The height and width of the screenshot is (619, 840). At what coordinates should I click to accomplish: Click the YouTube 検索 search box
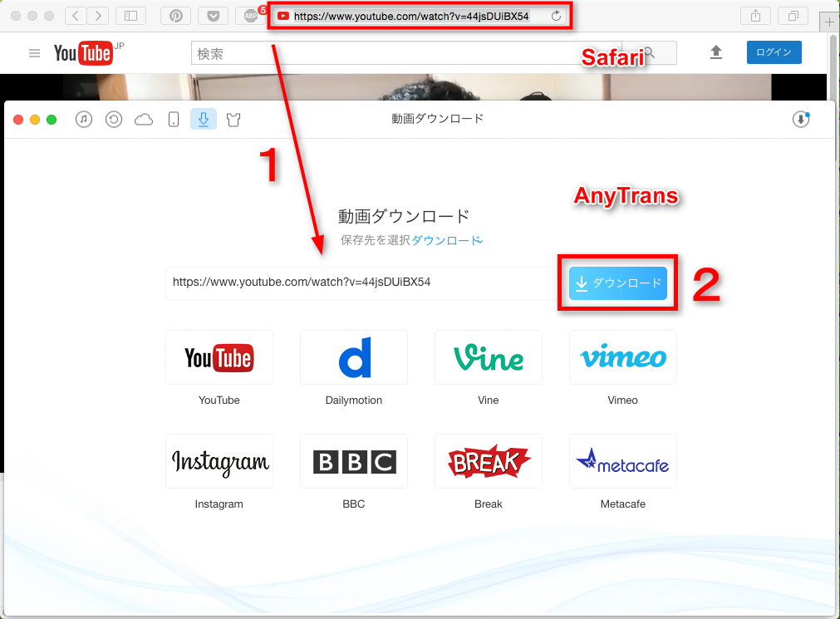[x=406, y=53]
